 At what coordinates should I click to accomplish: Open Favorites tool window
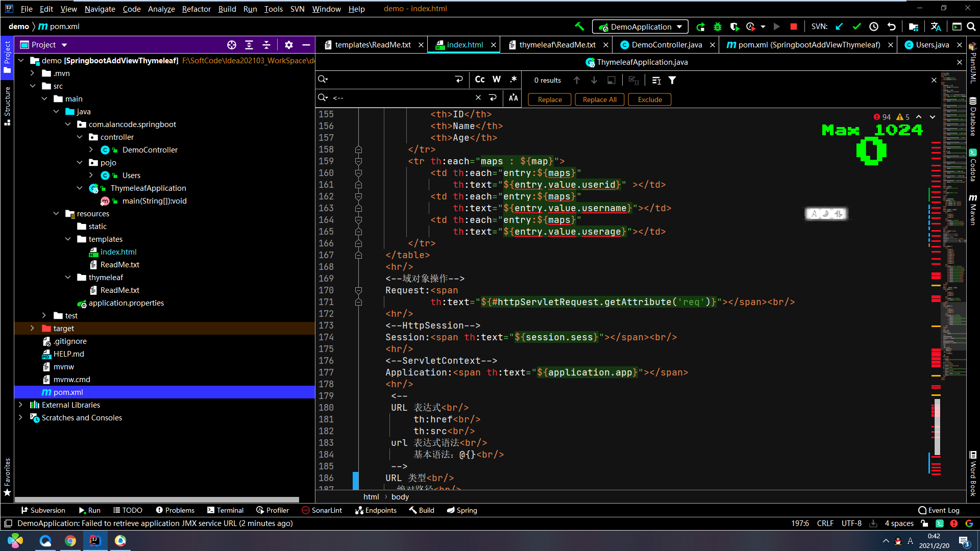point(7,477)
